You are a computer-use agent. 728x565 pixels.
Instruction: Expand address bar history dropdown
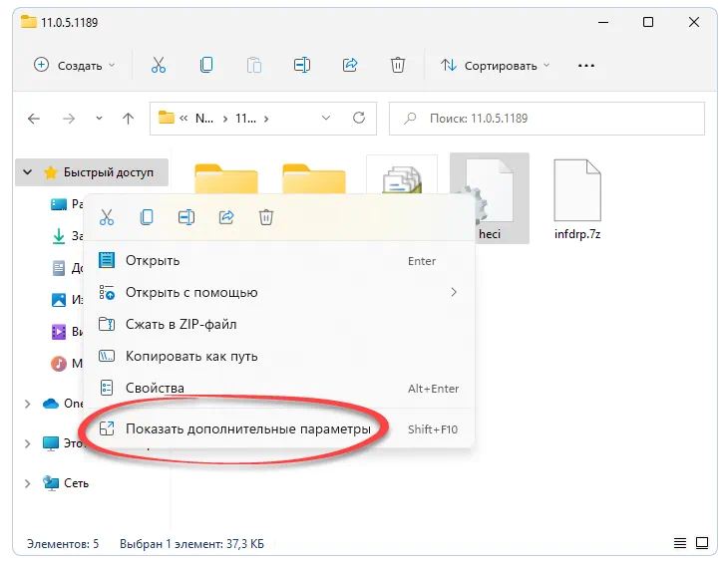click(x=326, y=118)
